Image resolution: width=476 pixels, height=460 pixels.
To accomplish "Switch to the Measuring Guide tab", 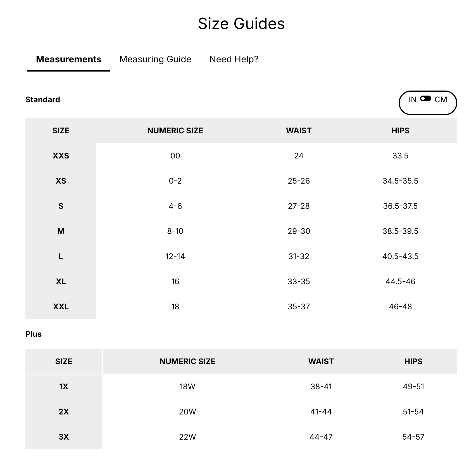I will coord(155,59).
